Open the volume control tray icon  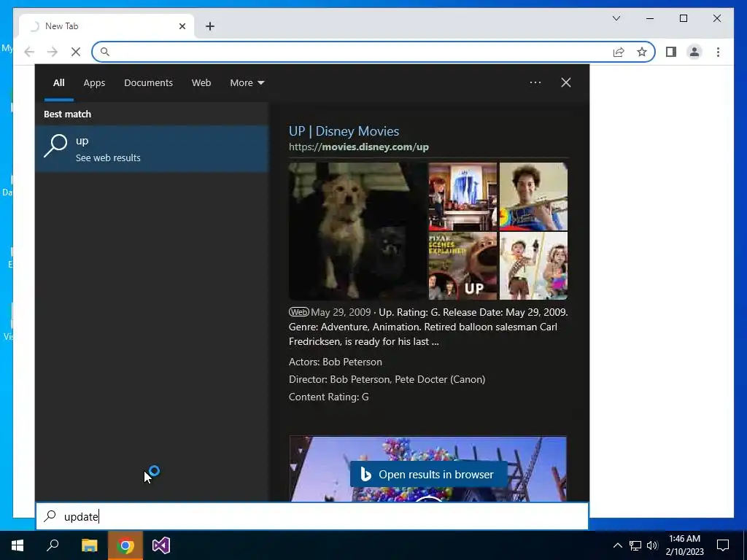(653, 545)
